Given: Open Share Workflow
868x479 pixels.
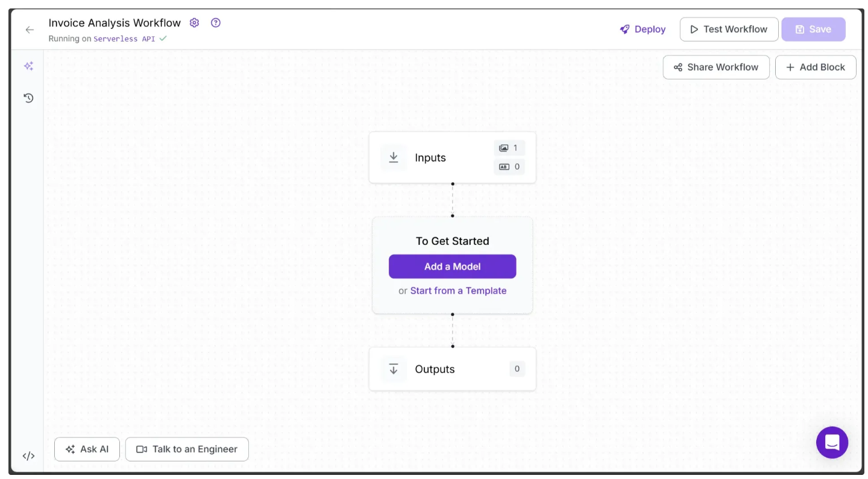Looking at the screenshot, I should click(716, 67).
